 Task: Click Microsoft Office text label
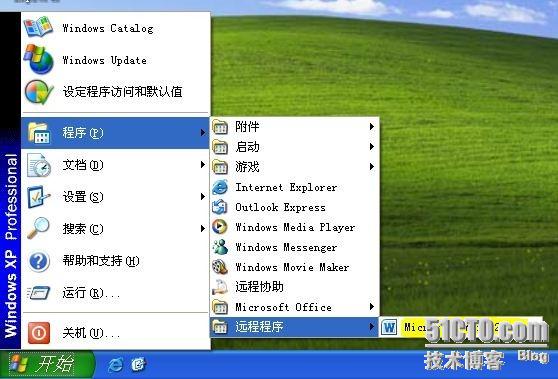(283, 307)
